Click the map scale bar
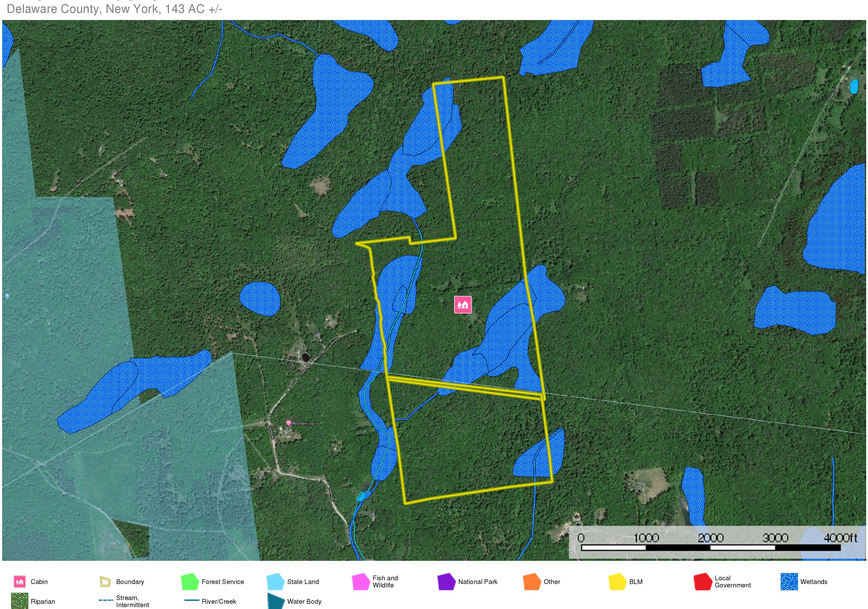The image size is (868, 609). [x=711, y=547]
